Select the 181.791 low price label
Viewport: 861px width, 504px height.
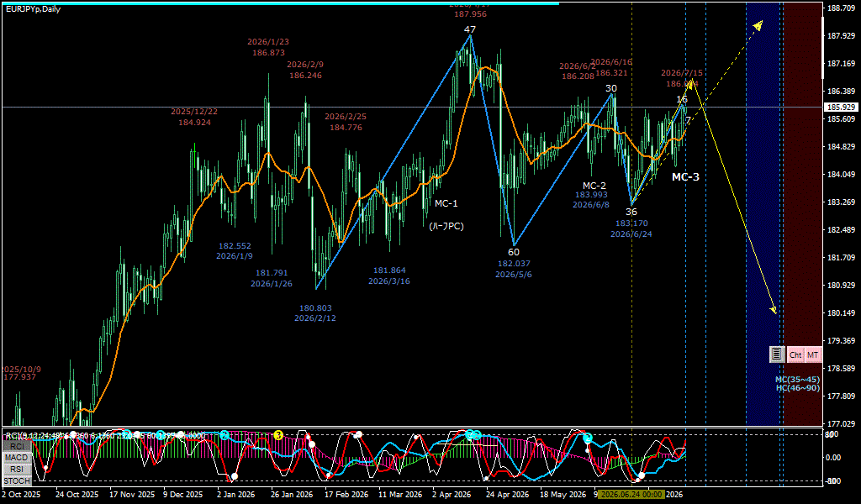[x=272, y=273]
